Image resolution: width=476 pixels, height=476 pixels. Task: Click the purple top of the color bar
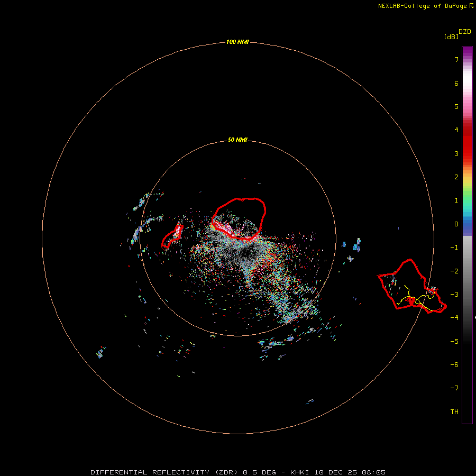(467, 52)
